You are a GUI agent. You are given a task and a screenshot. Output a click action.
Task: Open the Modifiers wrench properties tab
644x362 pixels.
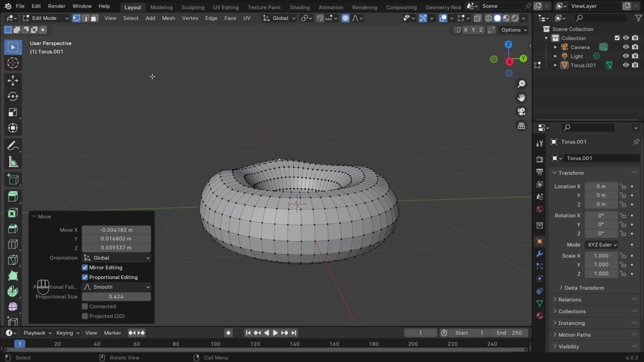[540, 254]
